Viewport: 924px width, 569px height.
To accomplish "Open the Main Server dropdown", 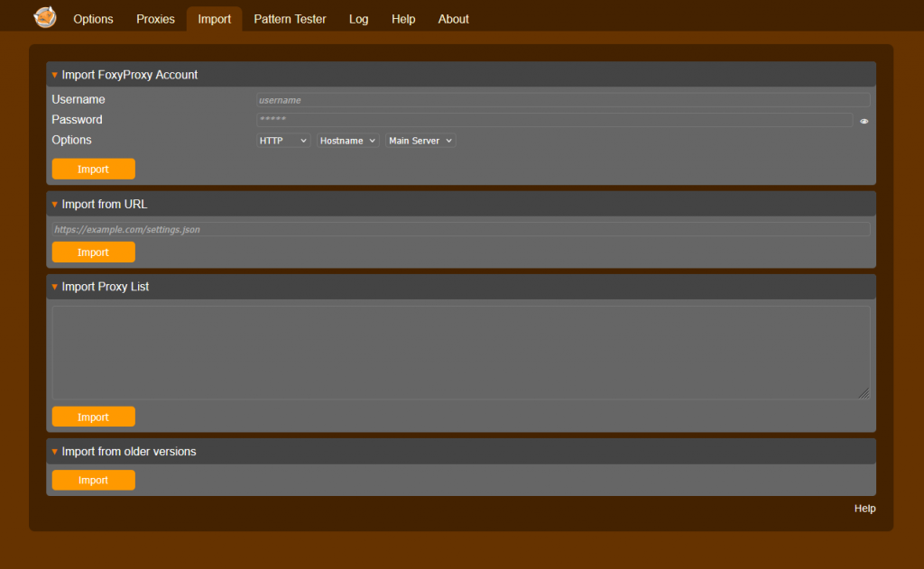I will tap(420, 141).
